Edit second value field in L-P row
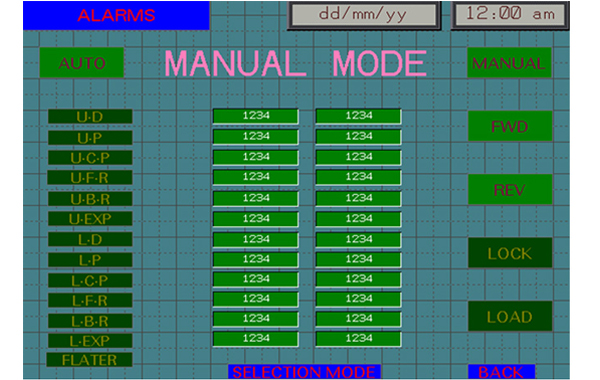This screenshot has width=600, height=380. click(358, 259)
